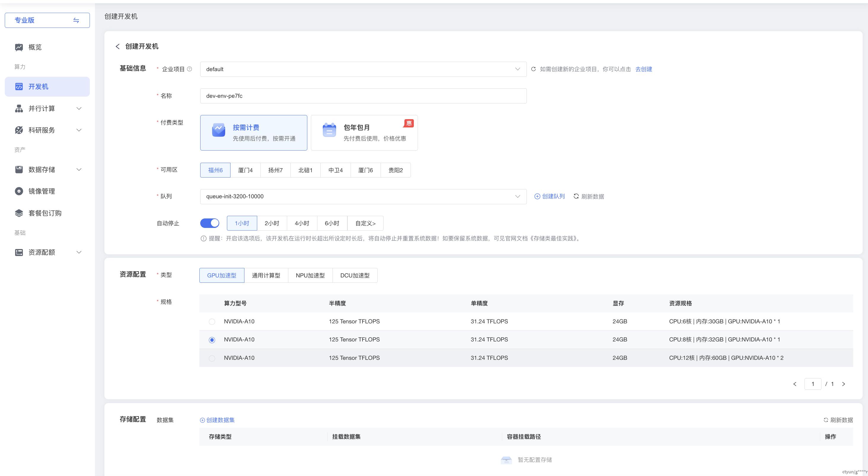The width and height of the screenshot is (868, 476).
Task: Open the queue-init-3200-10000 queue dropdown
Action: [363, 197]
